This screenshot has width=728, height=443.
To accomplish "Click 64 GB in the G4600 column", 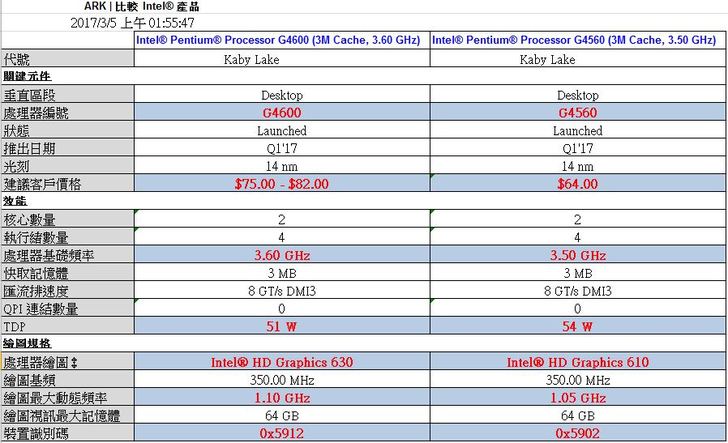I will click(282, 416).
